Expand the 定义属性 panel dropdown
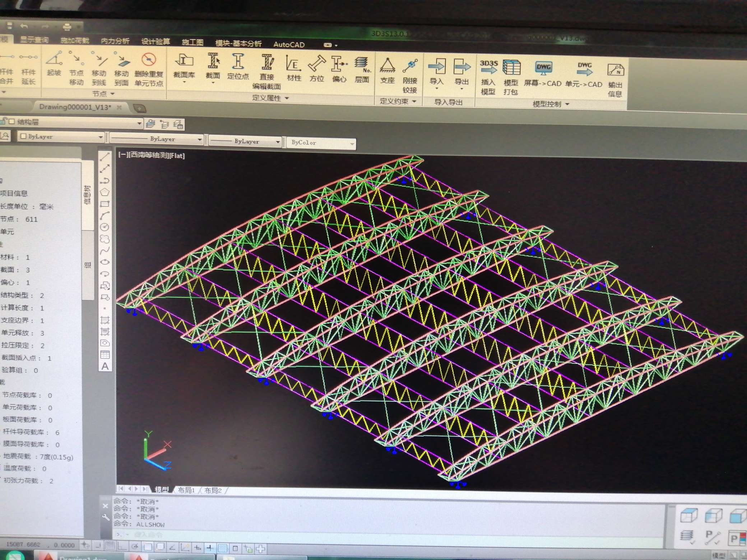The width and height of the screenshot is (747, 560). [x=287, y=98]
